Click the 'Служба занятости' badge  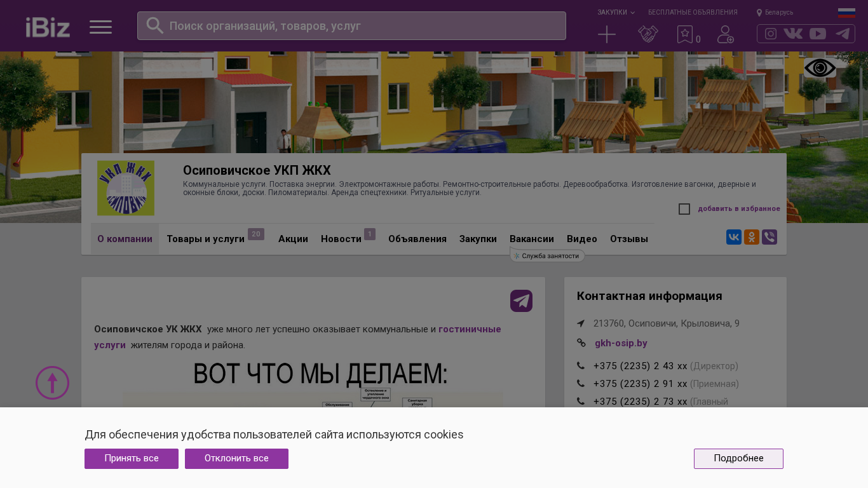(x=547, y=255)
